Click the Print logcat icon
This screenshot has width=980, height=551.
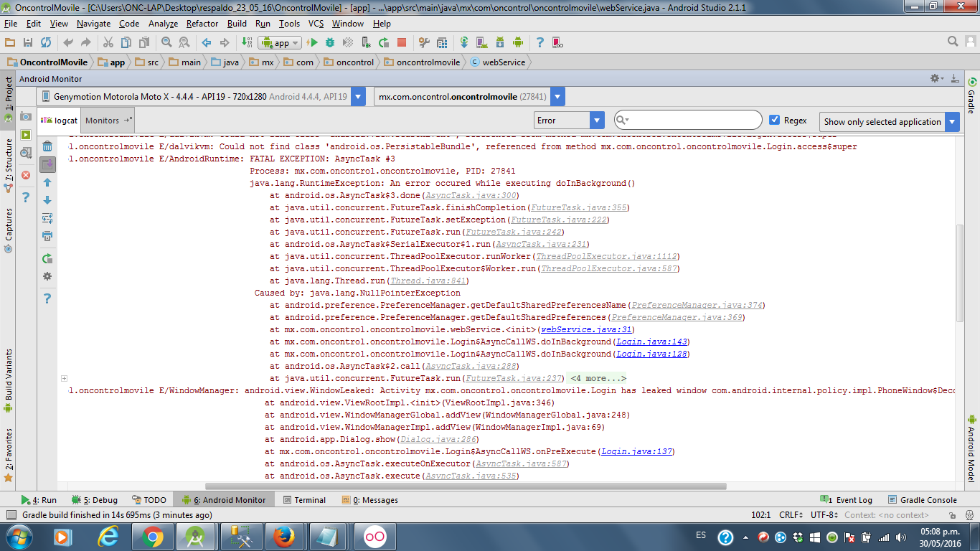click(x=47, y=236)
